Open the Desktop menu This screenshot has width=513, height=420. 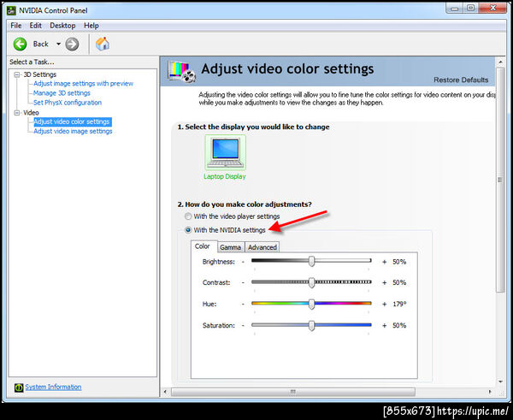pyautogui.click(x=62, y=26)
